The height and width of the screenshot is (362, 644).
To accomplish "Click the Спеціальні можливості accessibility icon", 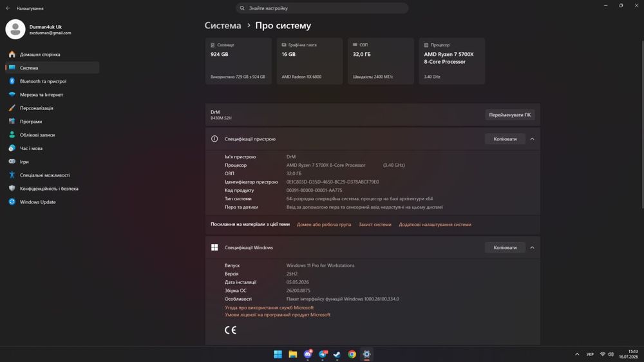I will pyautogui.click(x=12, y=175).
